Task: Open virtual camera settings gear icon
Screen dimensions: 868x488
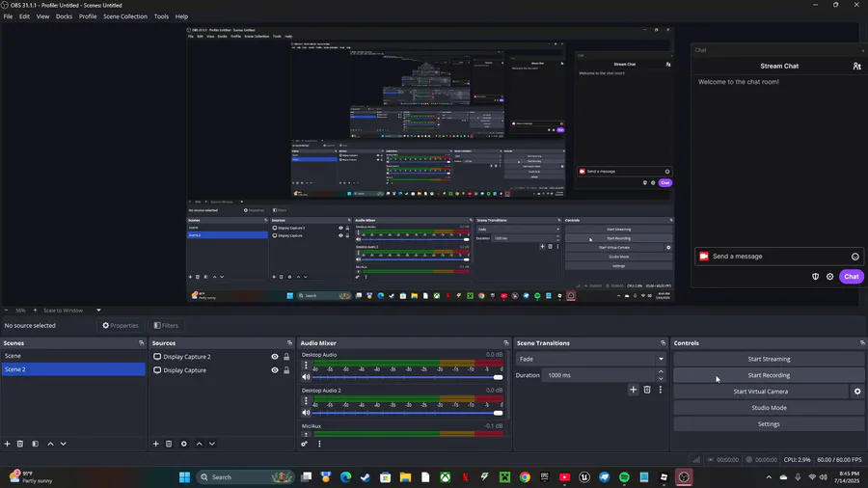Action: pyautogui.click(x=857, y=392)
